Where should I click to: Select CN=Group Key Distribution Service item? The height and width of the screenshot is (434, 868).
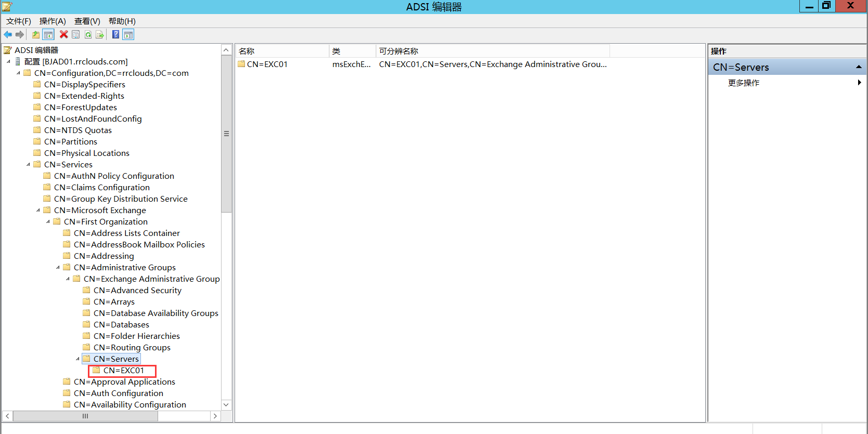tap(121, 199)
